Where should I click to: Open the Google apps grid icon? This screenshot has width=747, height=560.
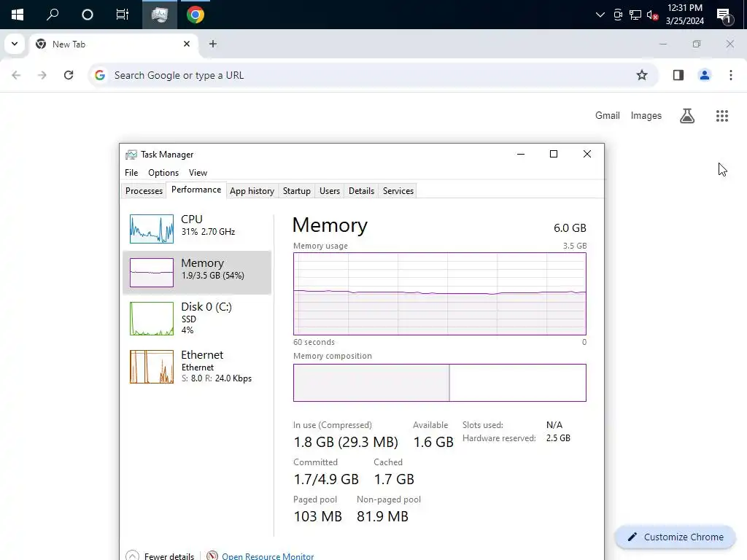point(722,116)
